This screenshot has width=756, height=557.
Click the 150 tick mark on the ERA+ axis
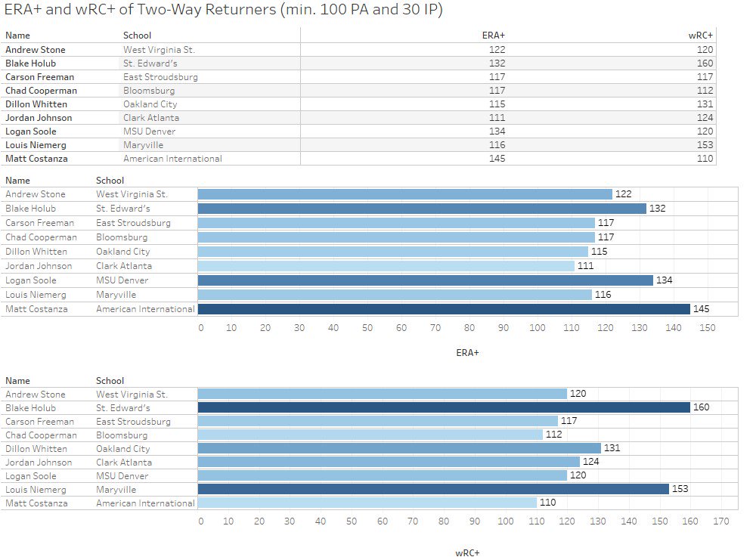[x=708, y=327]
